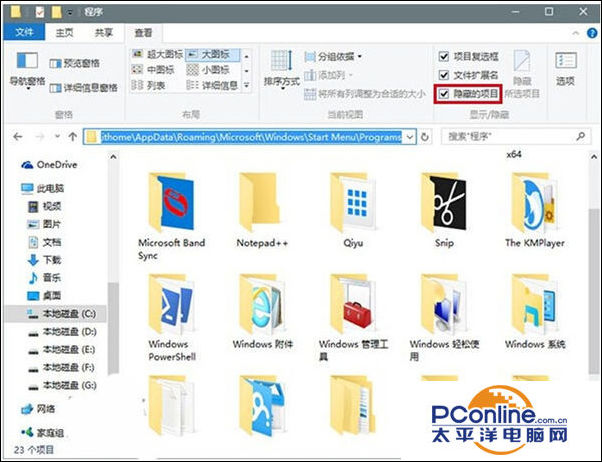Switch to the 共享 share tab

coord(104,33)
